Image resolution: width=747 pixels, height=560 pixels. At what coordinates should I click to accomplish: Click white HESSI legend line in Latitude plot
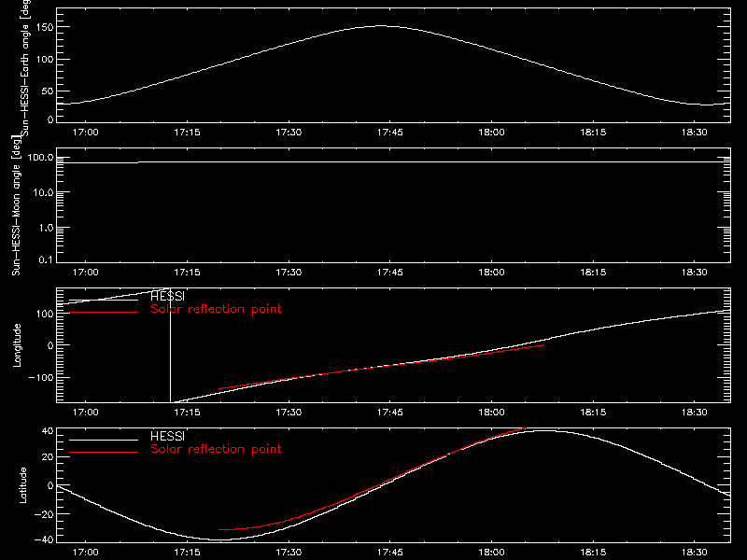[104, 440]
